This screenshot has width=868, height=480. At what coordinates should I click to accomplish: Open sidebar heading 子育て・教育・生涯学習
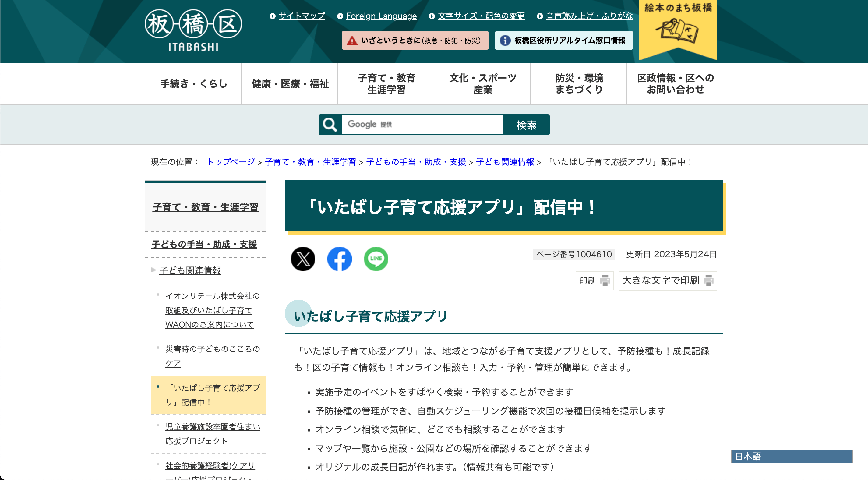point(205,207)
